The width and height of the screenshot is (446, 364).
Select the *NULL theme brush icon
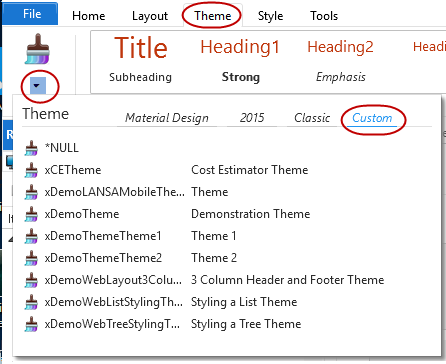[31, 148]
